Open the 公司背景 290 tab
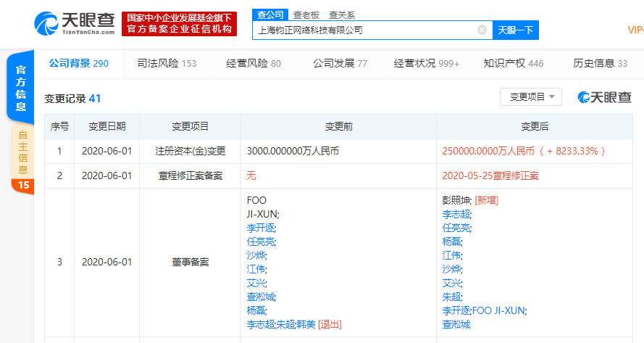 coord(78,63)
